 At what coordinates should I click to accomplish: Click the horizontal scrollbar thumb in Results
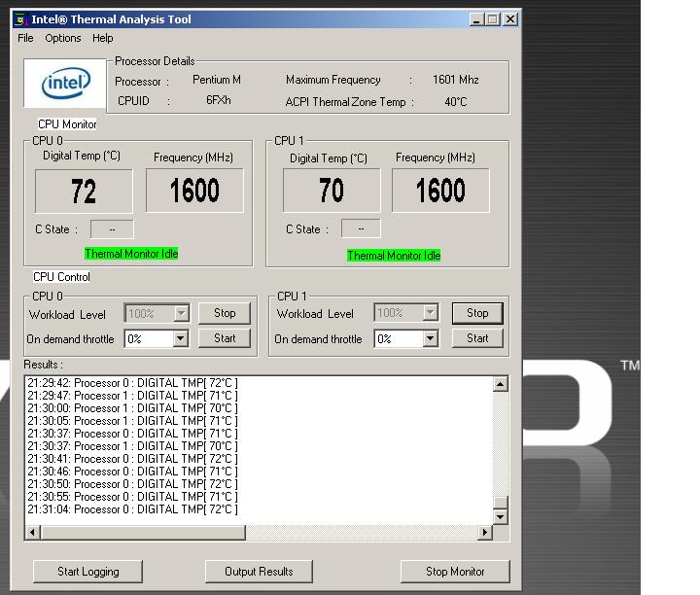(x=143, y=532)
